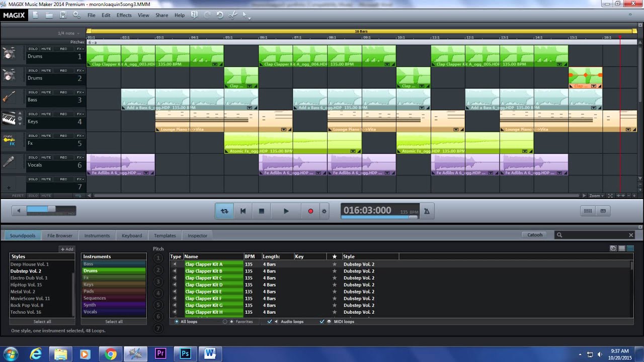644x362 pixels.
Task: Toggle the Audio loops checkbox
Action: tap(270, 321)
